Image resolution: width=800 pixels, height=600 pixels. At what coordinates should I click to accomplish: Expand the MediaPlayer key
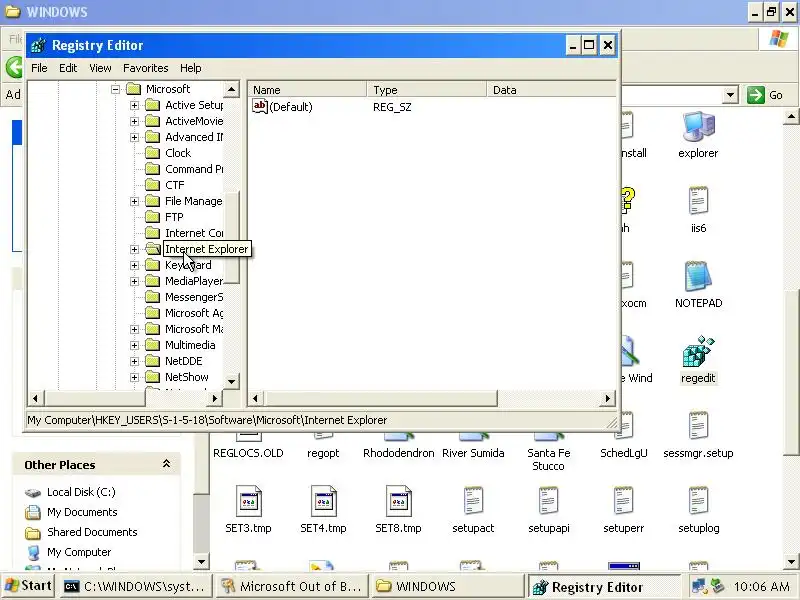click(x=134, y=282)
